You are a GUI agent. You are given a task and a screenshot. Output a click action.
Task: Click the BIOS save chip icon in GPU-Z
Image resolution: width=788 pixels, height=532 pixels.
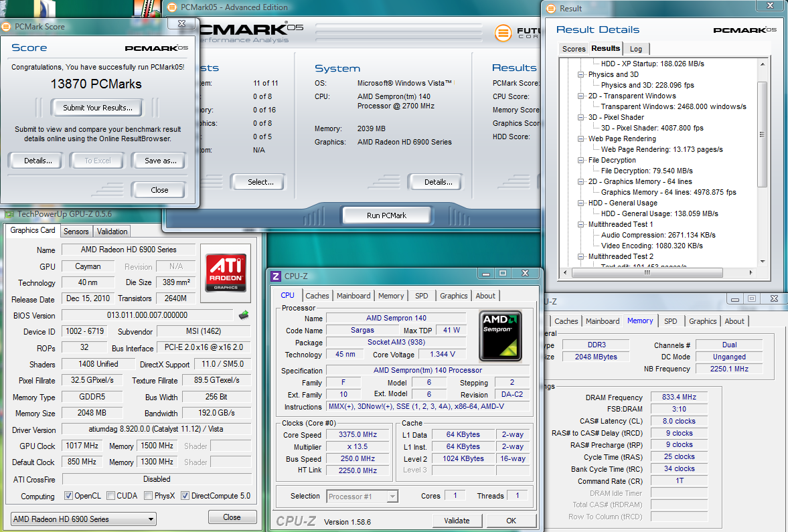click(x=243, y=315)
